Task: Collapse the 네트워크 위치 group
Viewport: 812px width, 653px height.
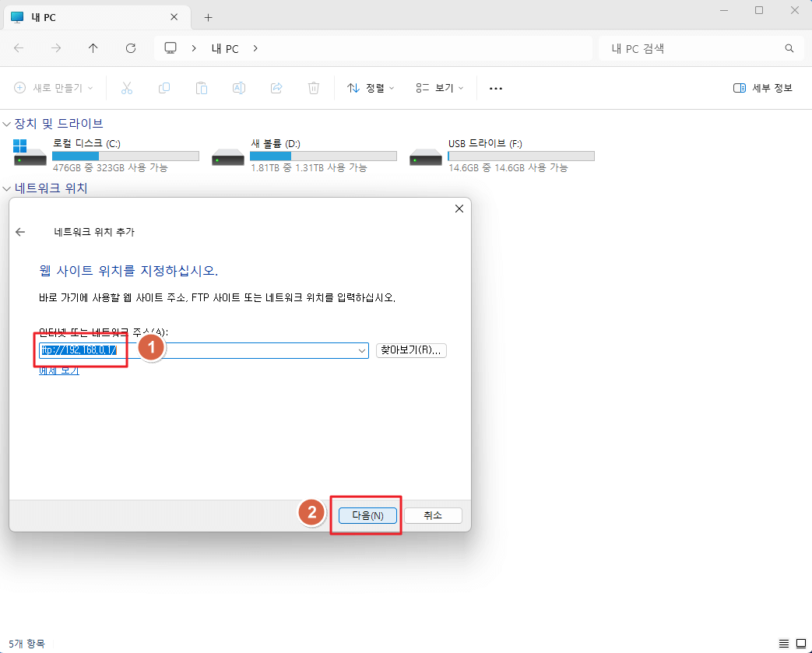Action: (x=7, y=189)
